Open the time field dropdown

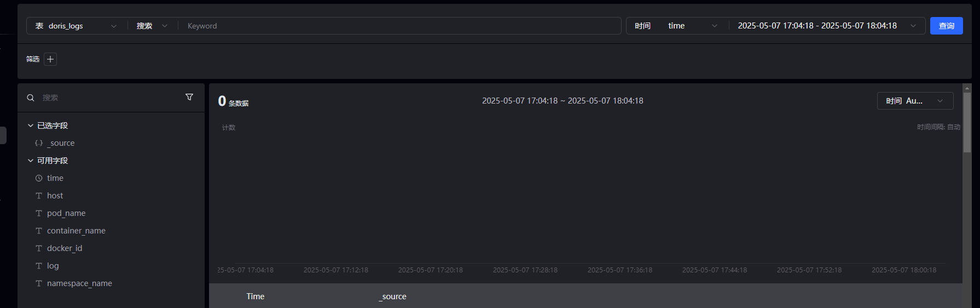692,26
